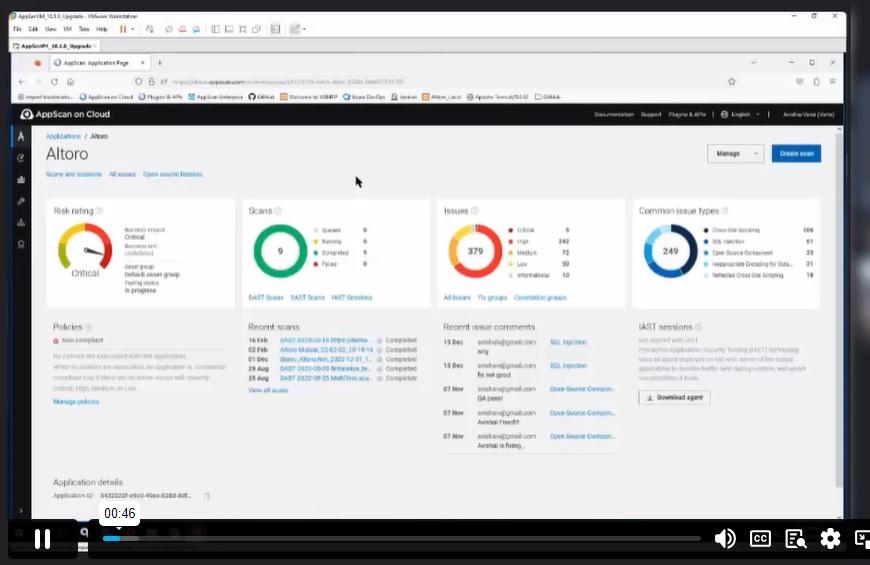This screenshot has width=870, height=565.
Task: Open the user account name in the header
Action: click(x=808, y=114)
